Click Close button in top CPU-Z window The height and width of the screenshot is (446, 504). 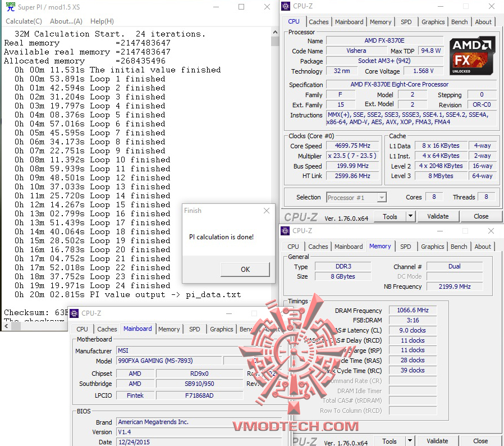point(481,217)
